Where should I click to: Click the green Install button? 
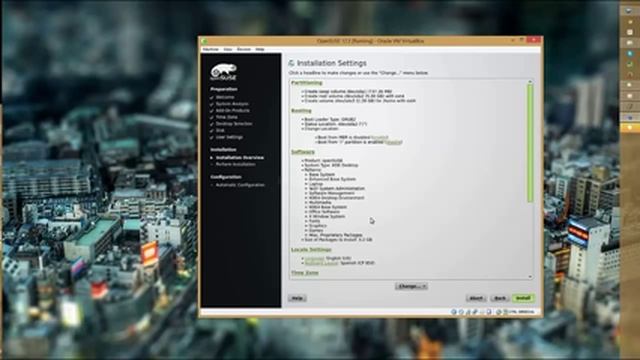pos(523,298)
